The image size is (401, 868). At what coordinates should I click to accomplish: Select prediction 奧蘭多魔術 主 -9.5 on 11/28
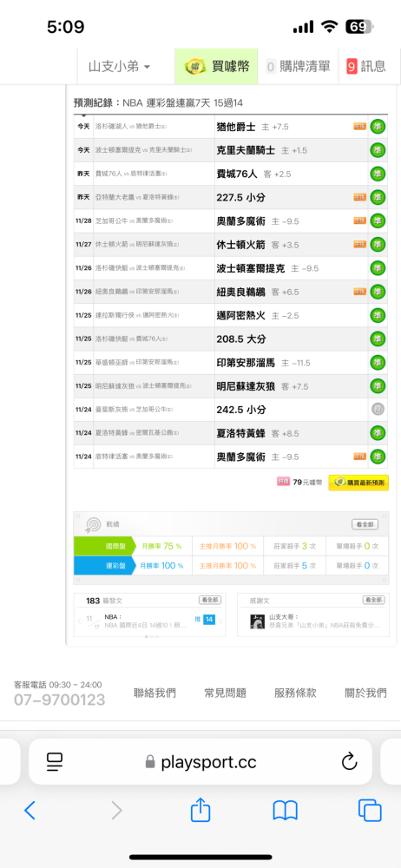point(258,220)
